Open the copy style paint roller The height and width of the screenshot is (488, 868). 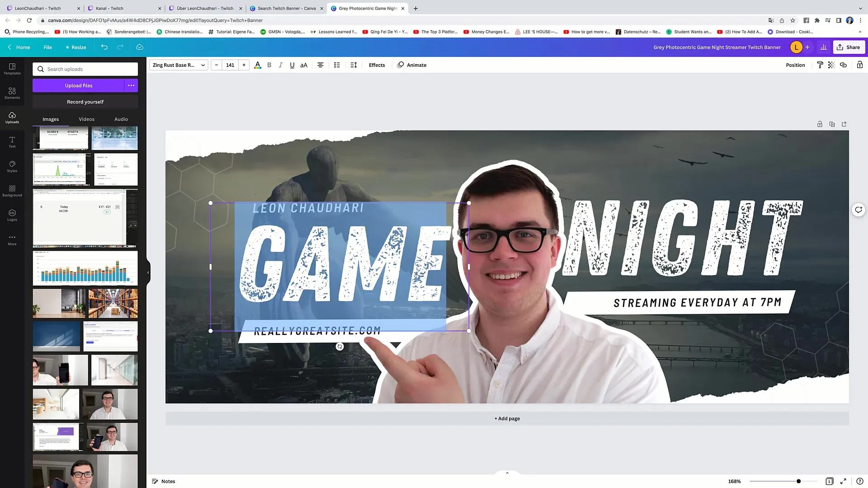tap(820, 65)
